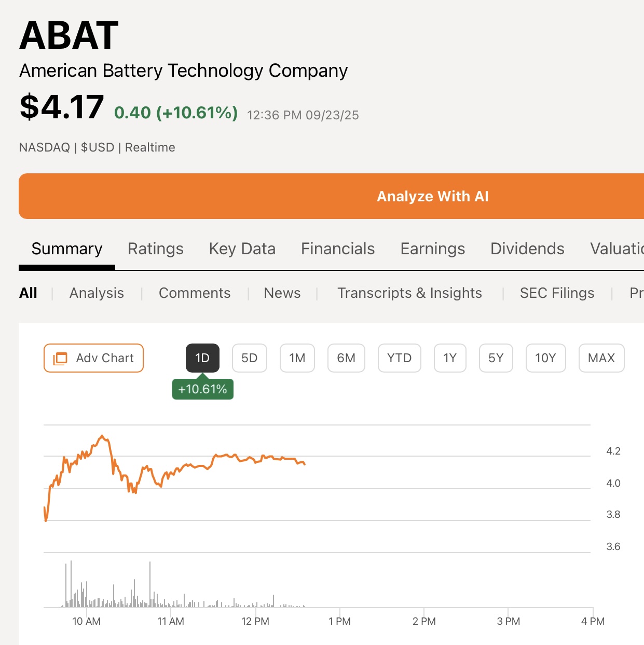Click the 12 PM marker on chart axis

(x=255, y=621)
